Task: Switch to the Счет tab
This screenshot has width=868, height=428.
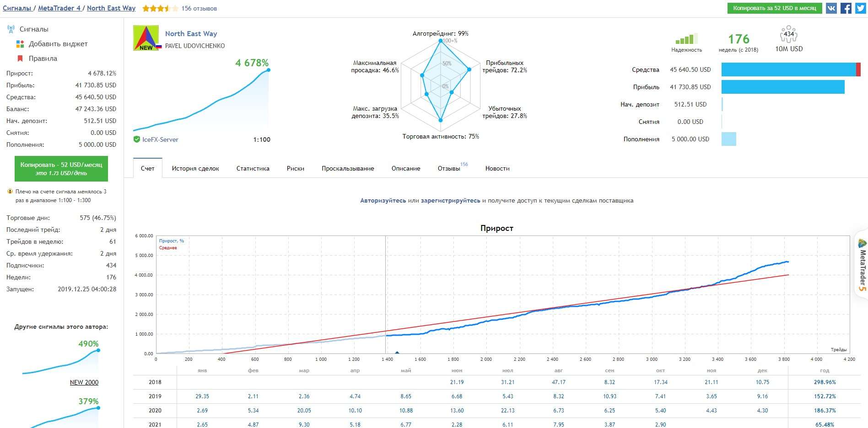Action: pos(147,168)
